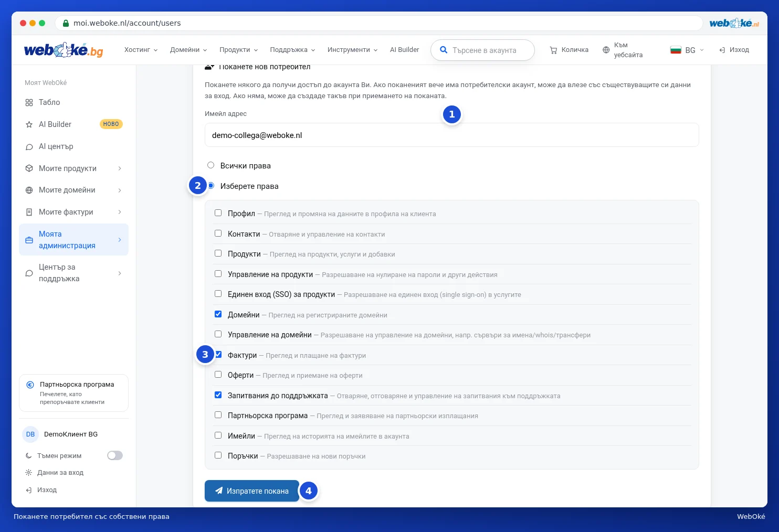
Task: Click the Моите фактури invoice icon
Action: point(29,212)
